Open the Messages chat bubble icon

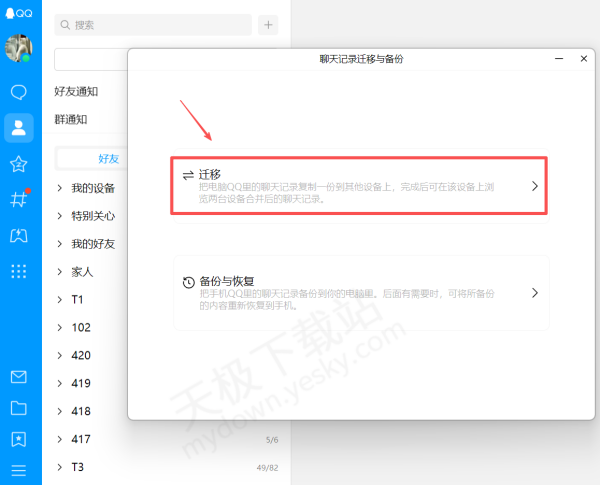pyautogui.click(x=18, y=92)
